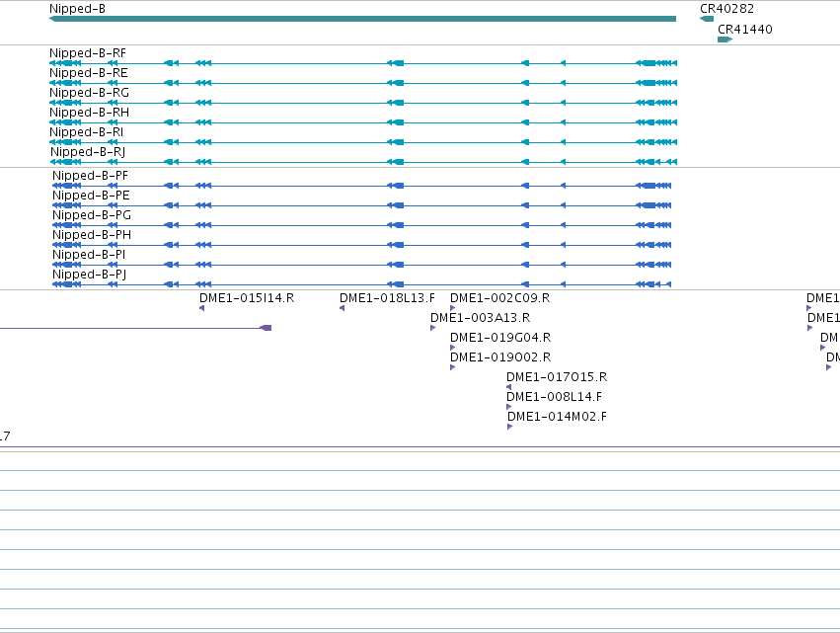Click the CR40282 label

tap(726, 9)
